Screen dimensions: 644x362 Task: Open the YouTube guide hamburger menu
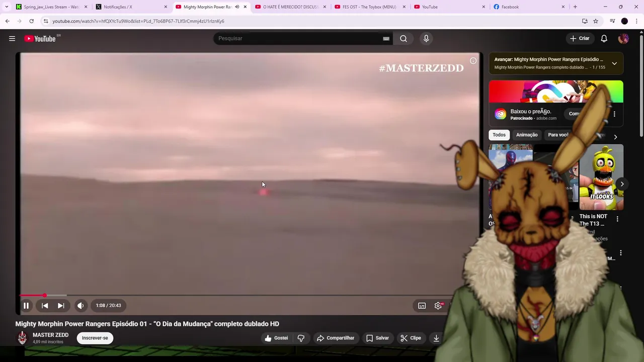(12, 39)
